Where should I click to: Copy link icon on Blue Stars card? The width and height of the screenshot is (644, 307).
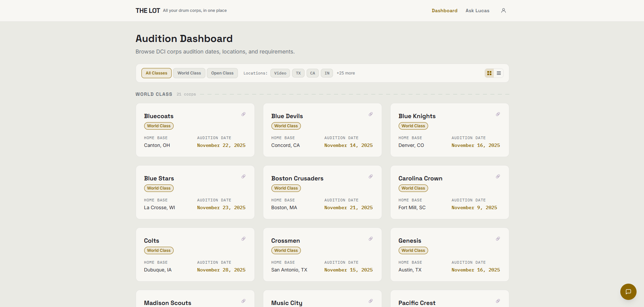(x=243, y=177)
